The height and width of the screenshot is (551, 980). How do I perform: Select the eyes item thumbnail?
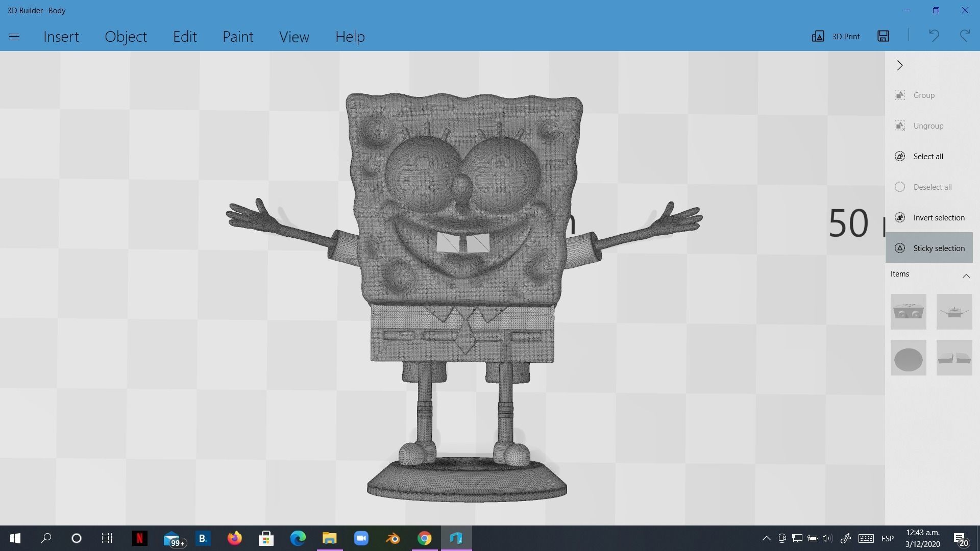909,312
